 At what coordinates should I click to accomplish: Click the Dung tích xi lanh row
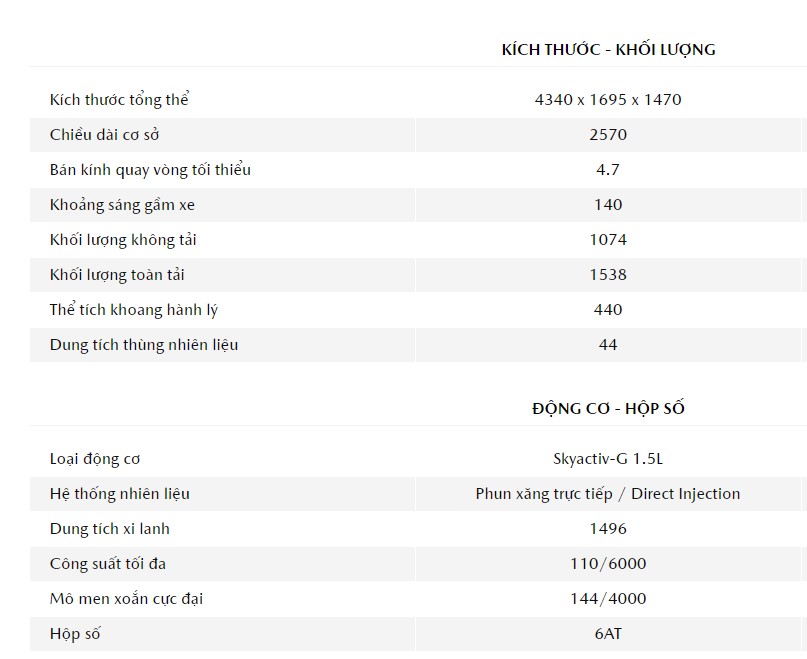[x=418, y=529]
